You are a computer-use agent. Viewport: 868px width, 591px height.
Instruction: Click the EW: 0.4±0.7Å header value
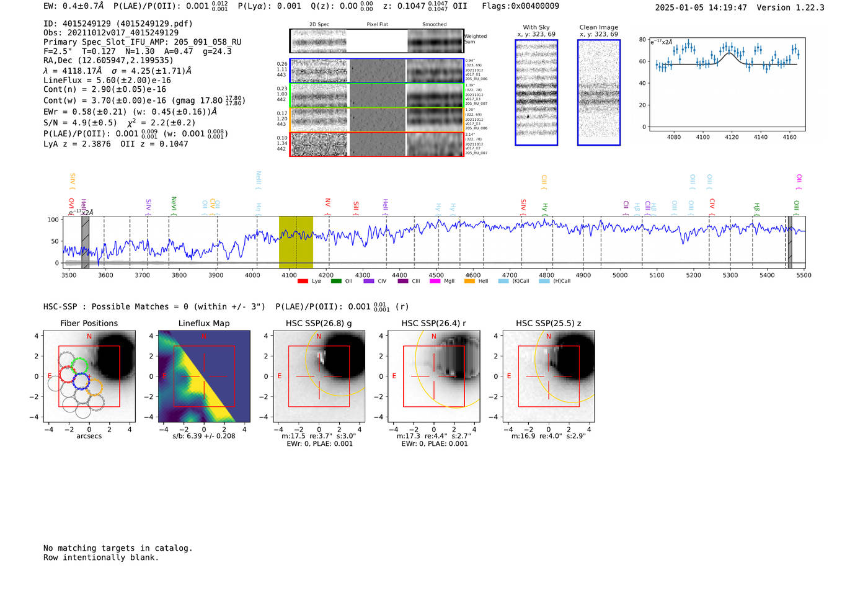point(73,6)
